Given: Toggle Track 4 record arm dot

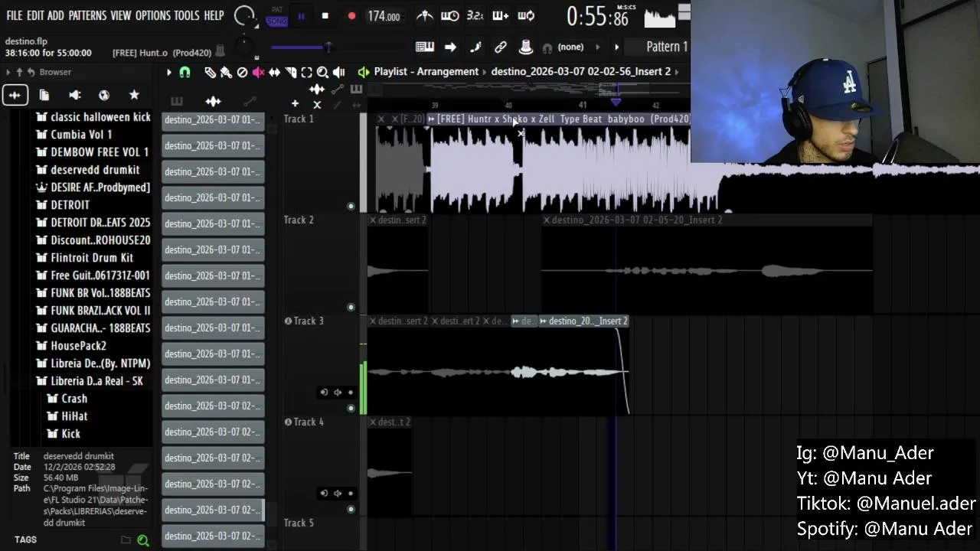Looking at the screenshot, I should (x=351, y=494).
